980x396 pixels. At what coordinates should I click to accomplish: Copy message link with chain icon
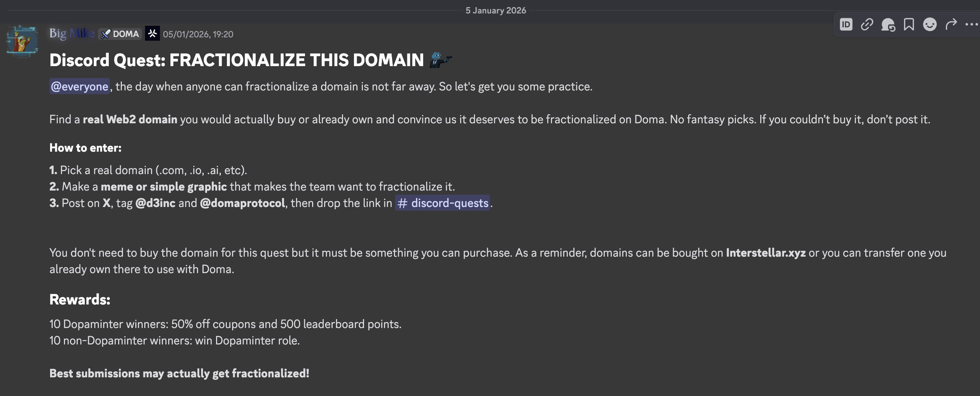[867, 25]
